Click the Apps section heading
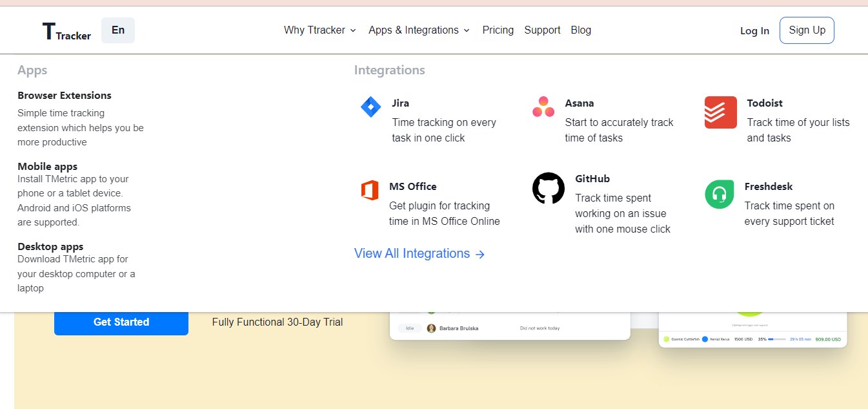 pos(32,70)
